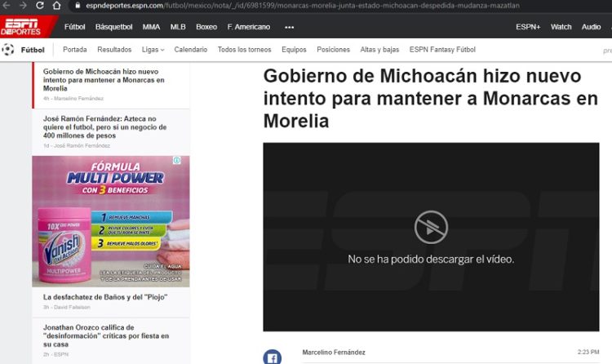This screenshot has height=364, width=612.
Task: Click the 'No se ha podido descargar el vídeo' message
Action: click(431, 259)
